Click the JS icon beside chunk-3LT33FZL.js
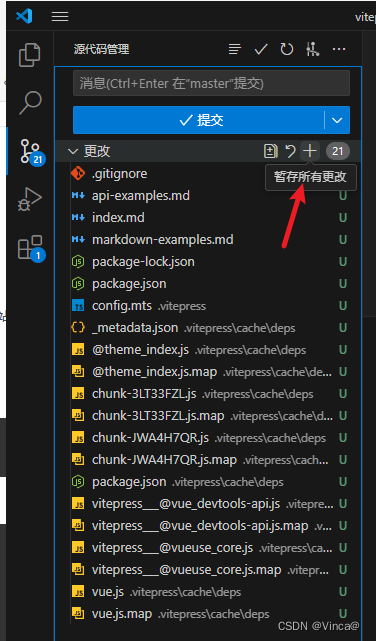This screenshot has width=376, height=641. [78, 394]
